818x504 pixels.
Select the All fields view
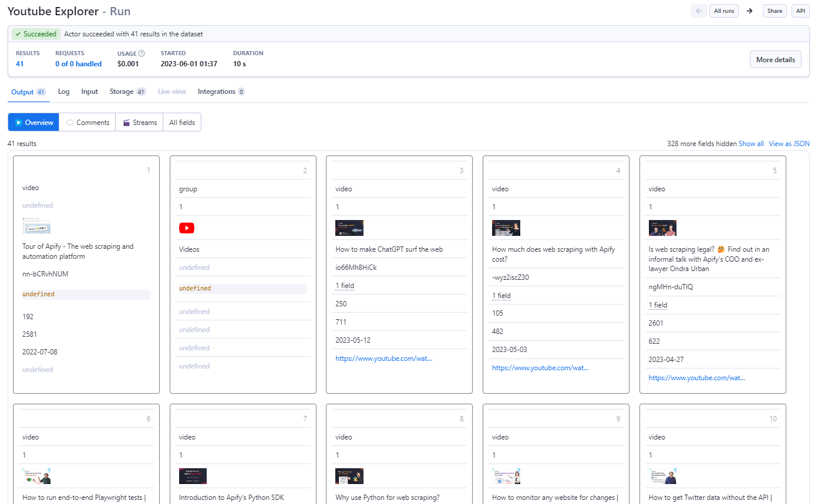click(182, 122)
